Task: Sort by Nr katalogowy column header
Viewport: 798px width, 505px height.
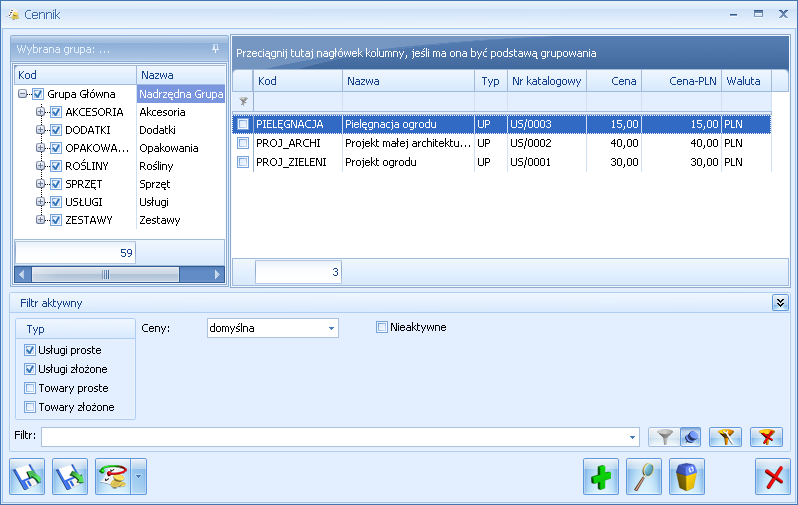Action: [x=547, y=81]
